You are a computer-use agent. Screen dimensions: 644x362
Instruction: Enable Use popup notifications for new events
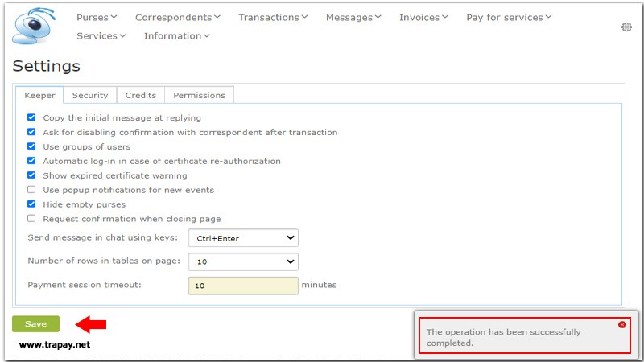31,190
